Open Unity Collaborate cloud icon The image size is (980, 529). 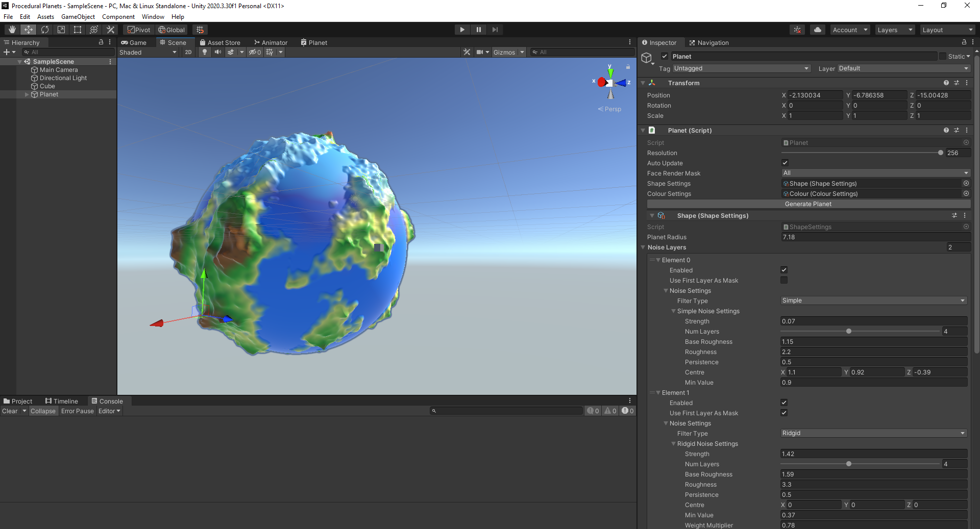[817, 30]
